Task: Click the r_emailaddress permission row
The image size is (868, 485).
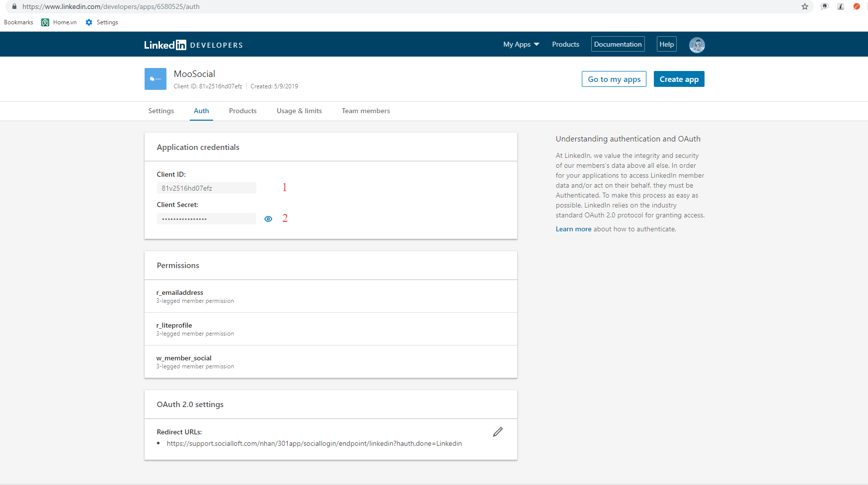Action: [x=331, y=296]
